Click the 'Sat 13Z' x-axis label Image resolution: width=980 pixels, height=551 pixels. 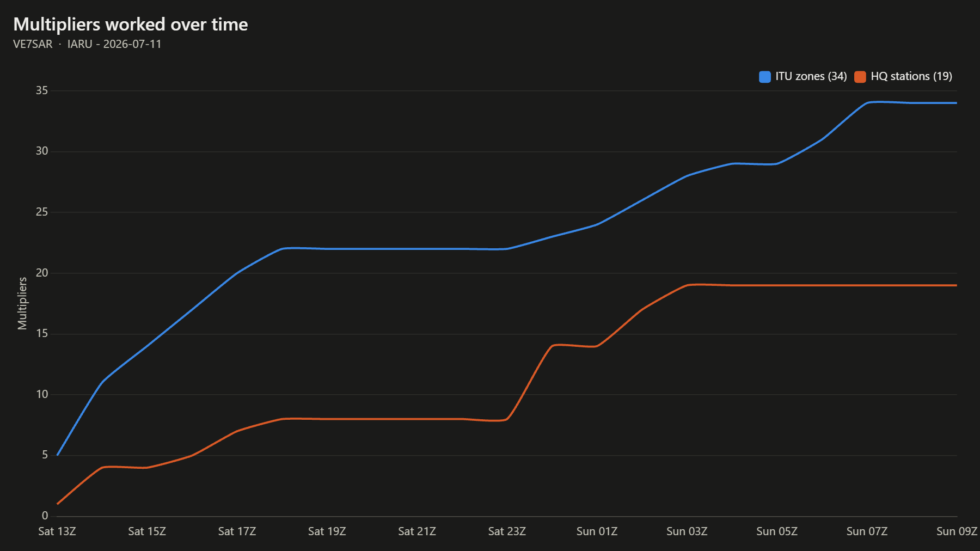tap(57, 531)
